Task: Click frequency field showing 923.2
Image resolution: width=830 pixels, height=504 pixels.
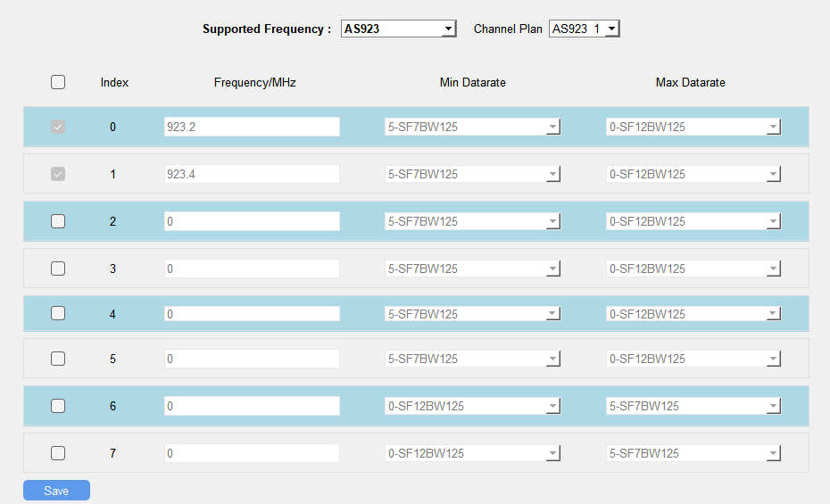Action: 252,127
